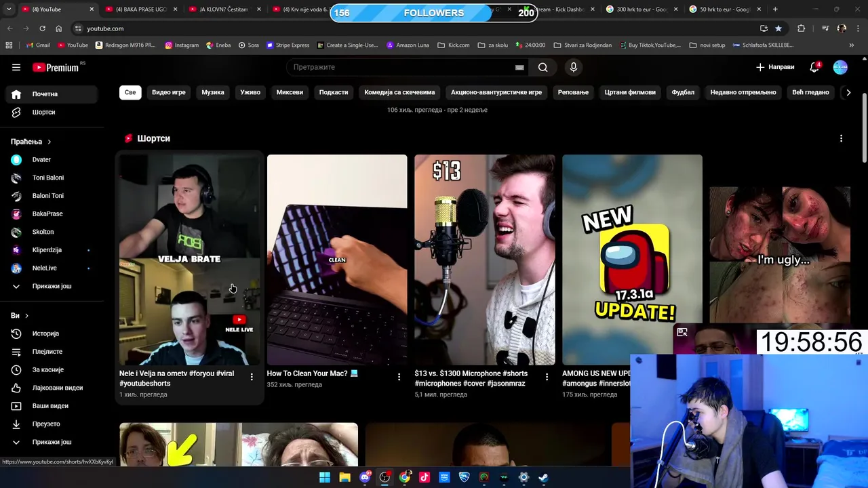Image resolution: width=868 pixels, height=488 pixels.
Task: Reload the page in Chrome
Action: click(x=42, y=28)
